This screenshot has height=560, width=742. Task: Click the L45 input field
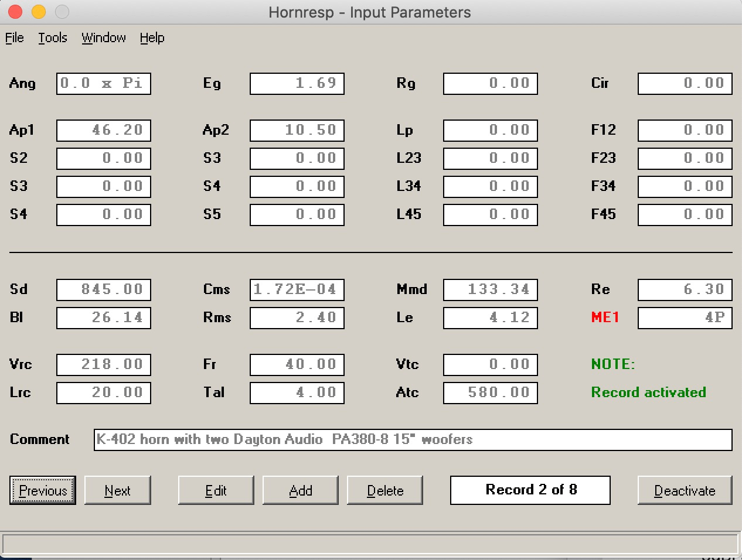pyautogui.click(x=491, y=214)
